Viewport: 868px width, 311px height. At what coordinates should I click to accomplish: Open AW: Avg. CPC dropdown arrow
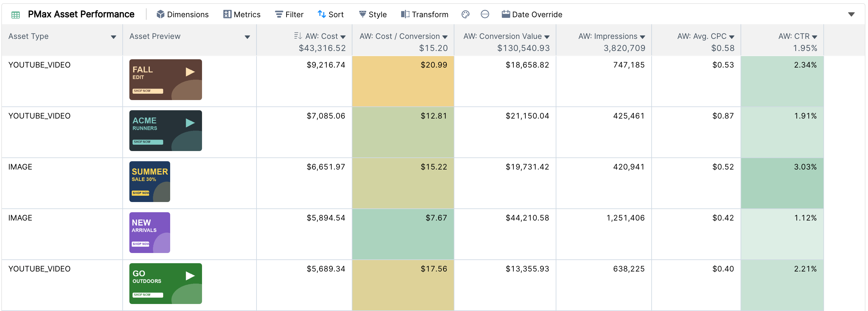(732, 37)
